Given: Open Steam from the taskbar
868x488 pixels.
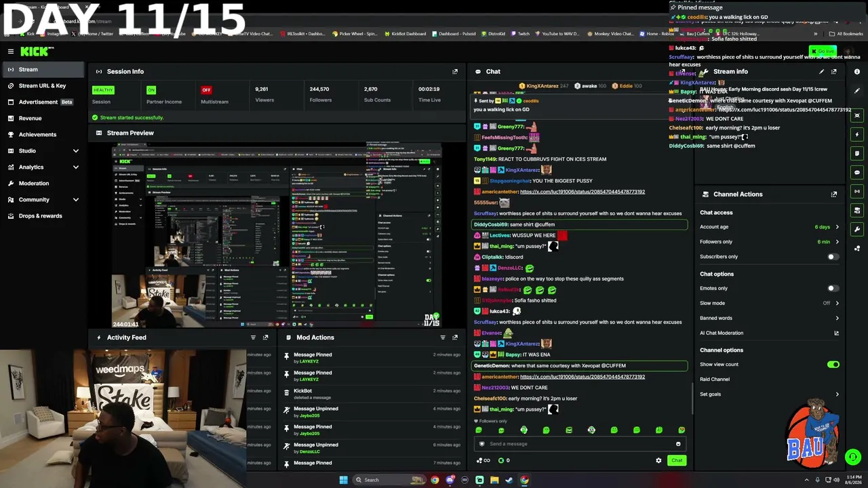Looking at the screenshot, I should (x=509, y=480).
